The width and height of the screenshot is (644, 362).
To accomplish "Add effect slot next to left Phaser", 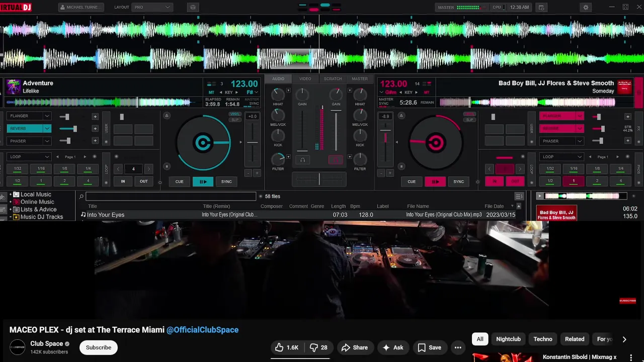I will coord(95,141).
